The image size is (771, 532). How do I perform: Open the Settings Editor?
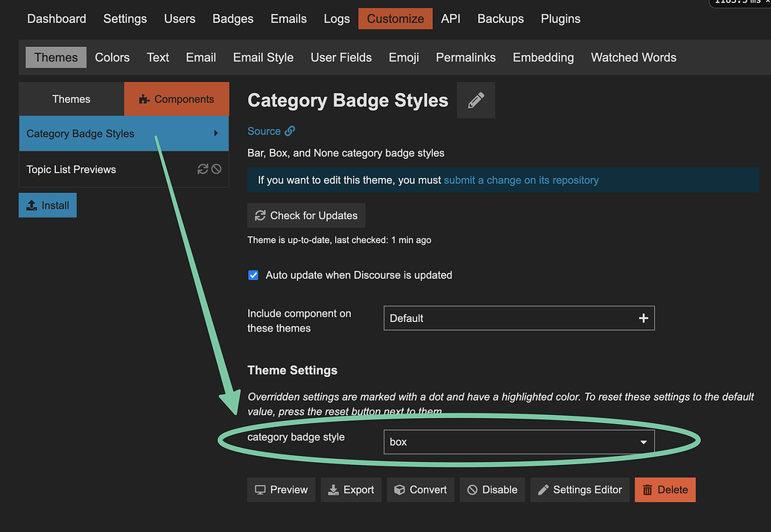tap(580, 490)
